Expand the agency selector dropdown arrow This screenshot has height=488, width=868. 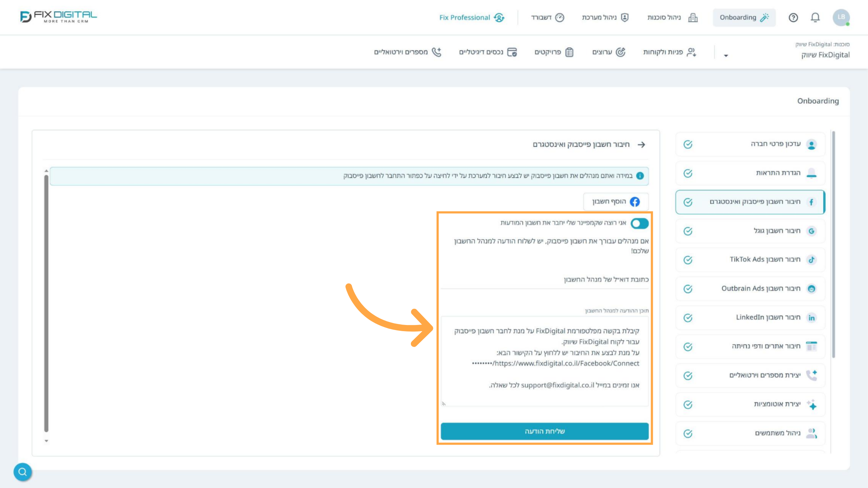(726, 56)
